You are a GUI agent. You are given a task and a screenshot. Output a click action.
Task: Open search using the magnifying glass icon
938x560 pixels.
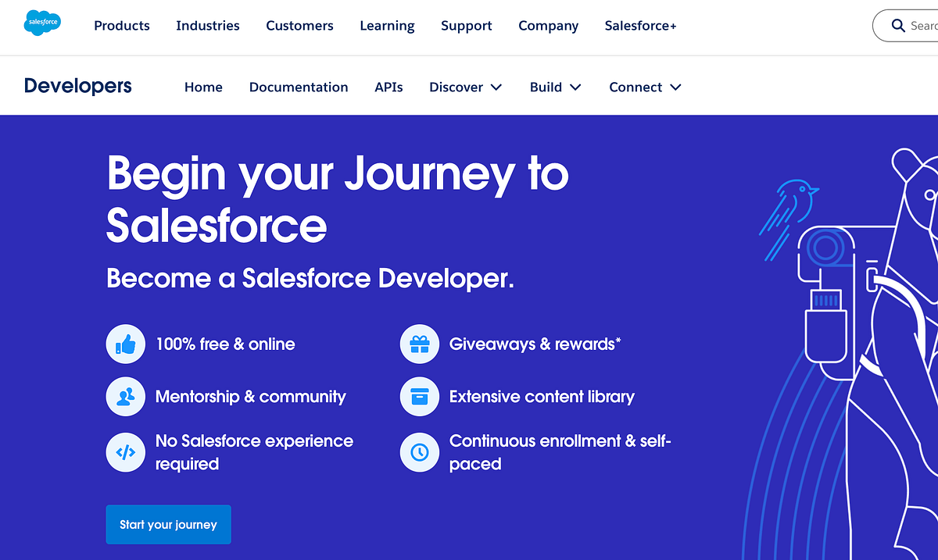coord(897,25)
